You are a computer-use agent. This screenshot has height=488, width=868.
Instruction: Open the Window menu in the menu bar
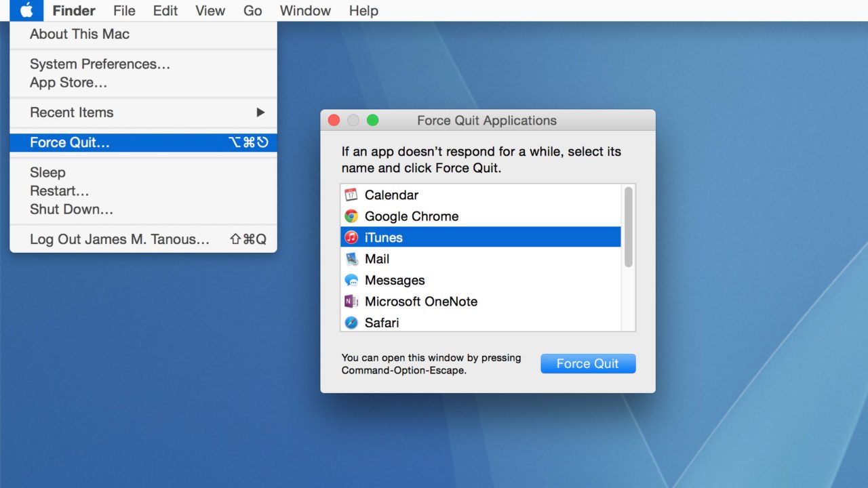pyautogui.click(x=304, y=10)
